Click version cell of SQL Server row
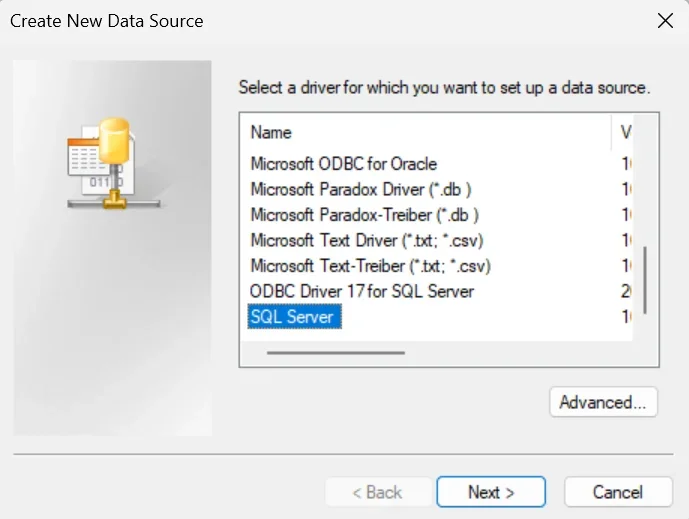 pyautogui.click(x=626, y=317)
